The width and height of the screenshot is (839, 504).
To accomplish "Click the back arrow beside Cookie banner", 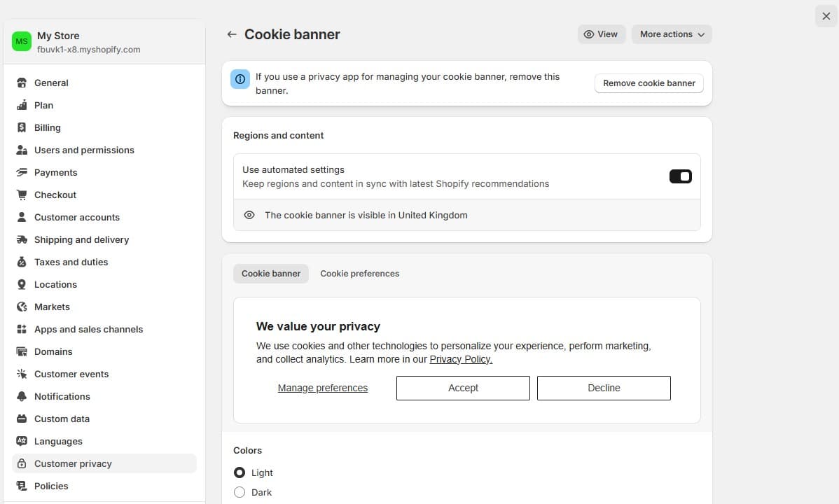I will (232, 34).
